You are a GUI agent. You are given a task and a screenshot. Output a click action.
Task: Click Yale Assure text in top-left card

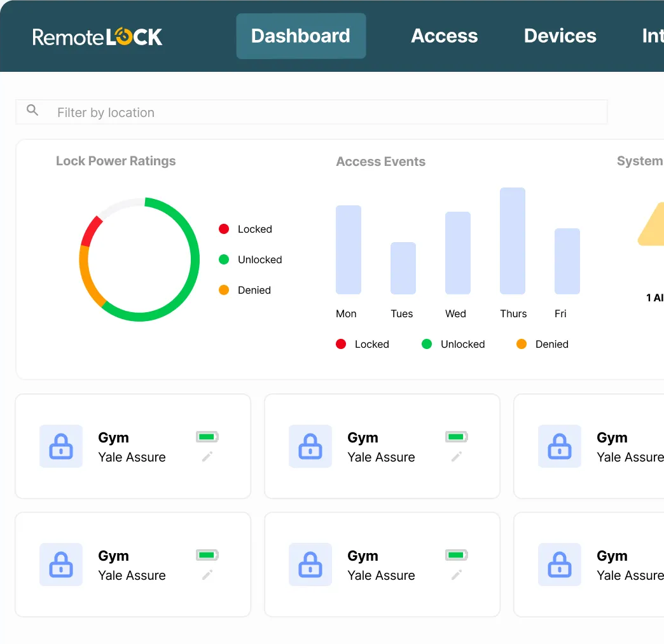(x=132, y=457)
